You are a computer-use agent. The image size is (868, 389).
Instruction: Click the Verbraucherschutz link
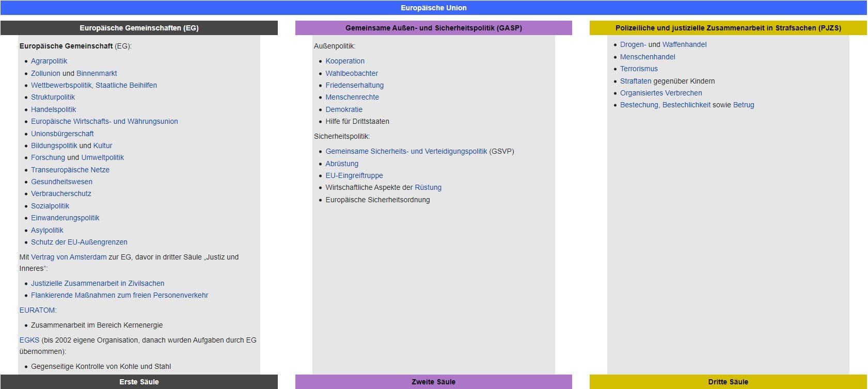61,193
